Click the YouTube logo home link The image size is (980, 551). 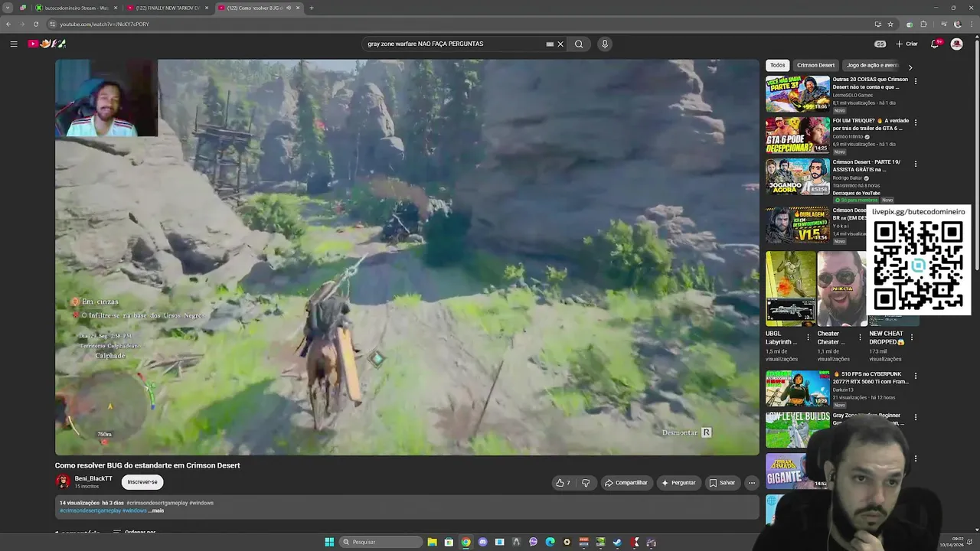pyautogui.click(x=47, y=44)
